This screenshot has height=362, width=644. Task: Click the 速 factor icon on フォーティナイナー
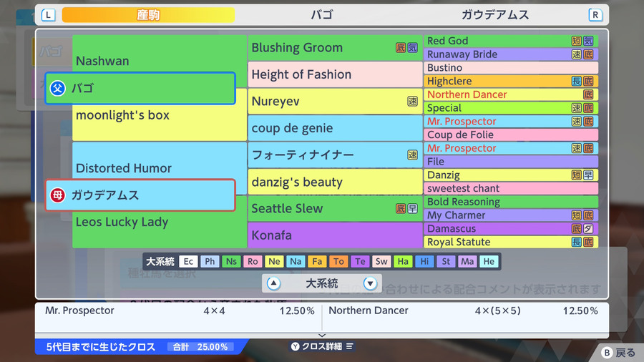[412, 155]
